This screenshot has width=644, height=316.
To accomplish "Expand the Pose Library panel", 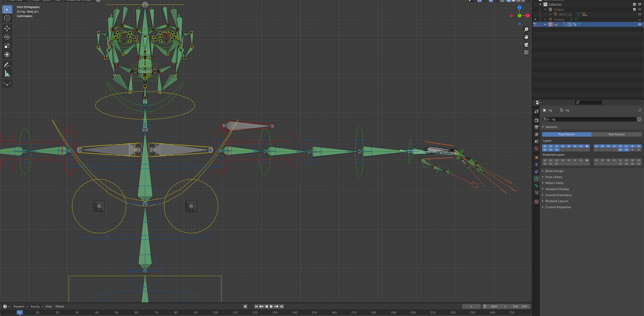I will 554,177.
